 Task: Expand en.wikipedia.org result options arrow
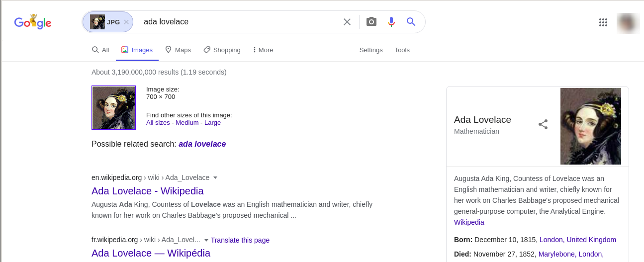215,178
